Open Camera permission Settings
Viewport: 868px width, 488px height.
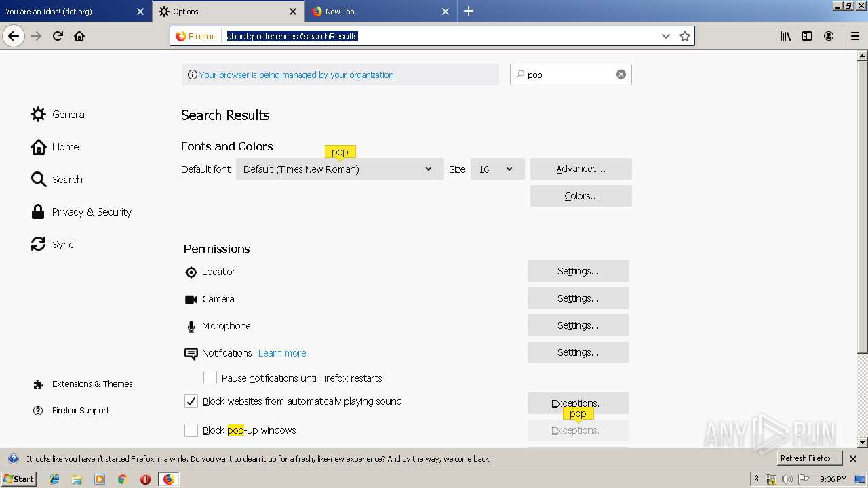click(578, 298)
